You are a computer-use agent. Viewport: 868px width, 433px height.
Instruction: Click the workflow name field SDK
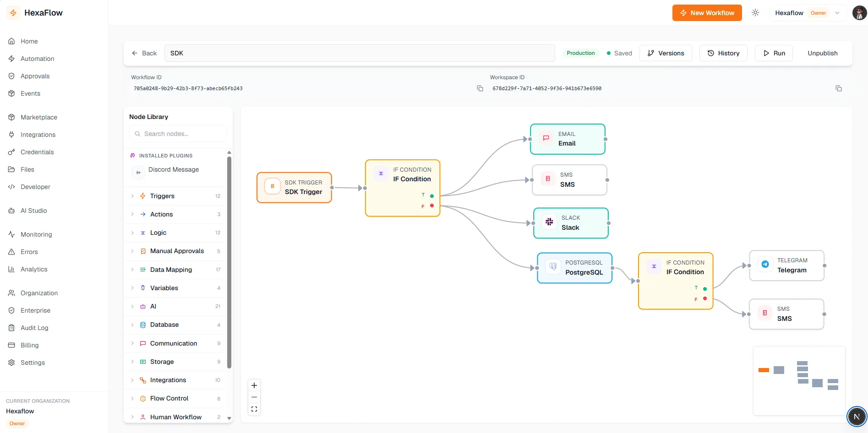360,53
